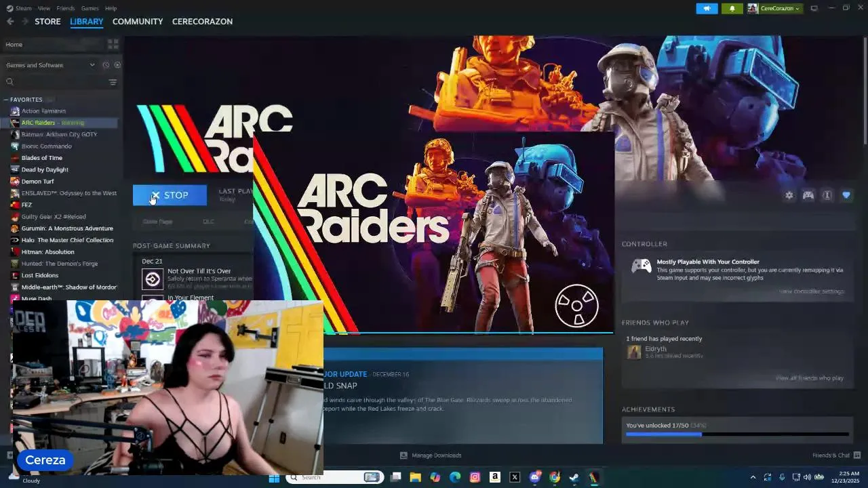Image resolution: width=868 pixels, height=488 pixels.
Task: Open the Games and Software dropdown
Action: pyautogui.click(x=50, y=65)
